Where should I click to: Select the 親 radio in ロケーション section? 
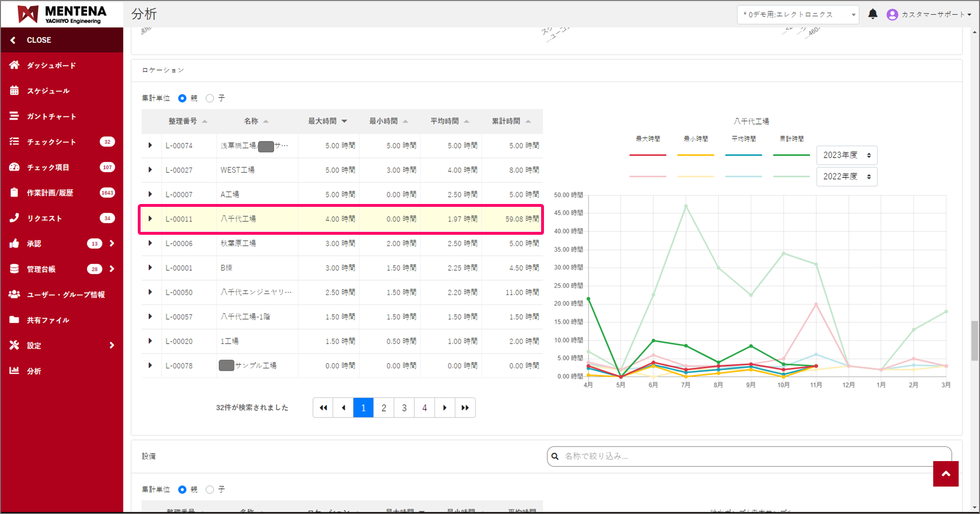pos(182,98)
